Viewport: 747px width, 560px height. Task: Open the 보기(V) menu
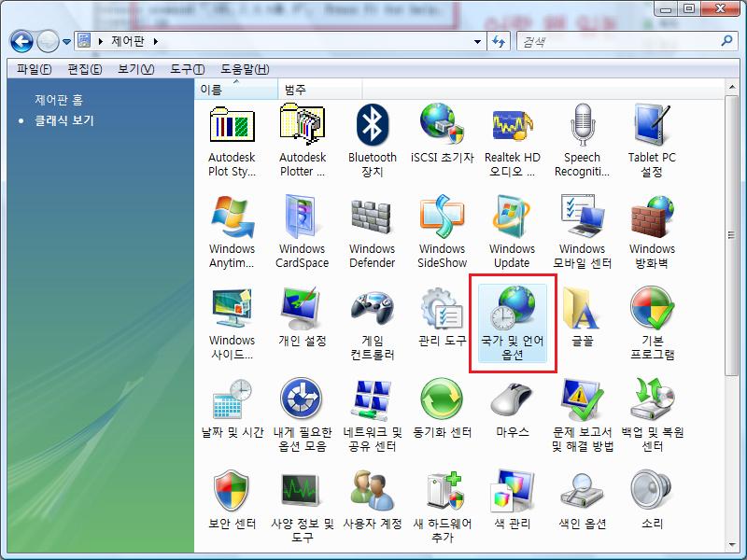[135, 69]
